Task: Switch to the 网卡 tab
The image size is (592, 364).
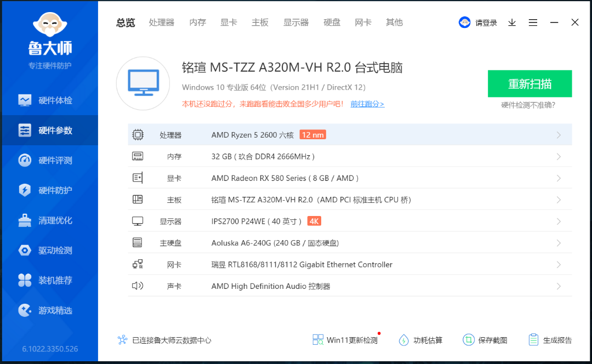Action: click(x=363, y=22)
